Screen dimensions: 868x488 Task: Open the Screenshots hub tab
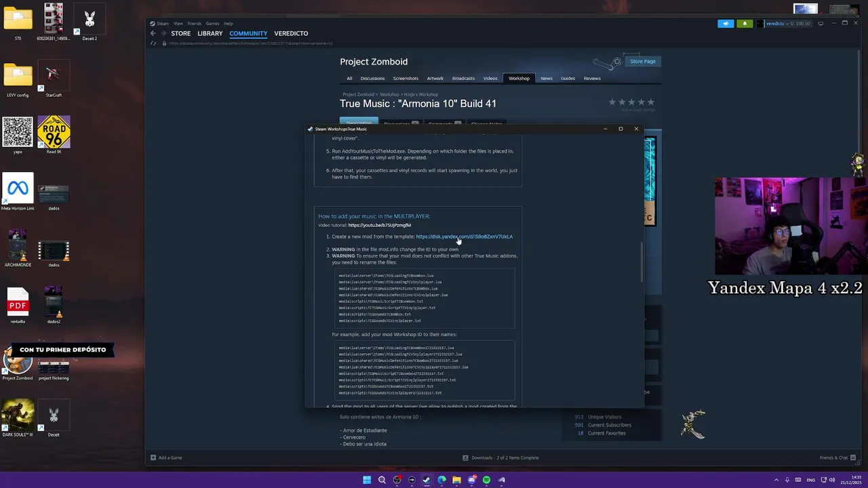406,79
